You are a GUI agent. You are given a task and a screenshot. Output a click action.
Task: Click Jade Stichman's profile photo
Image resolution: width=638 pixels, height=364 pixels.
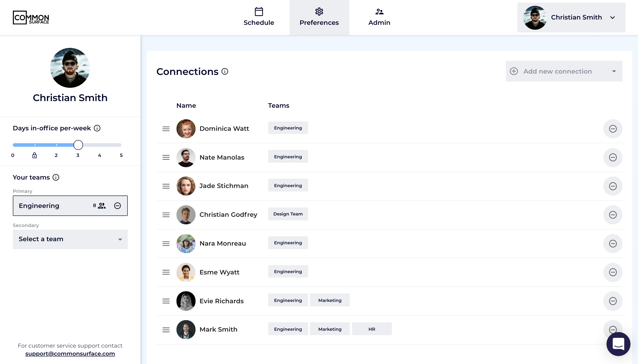coord(186,186)
